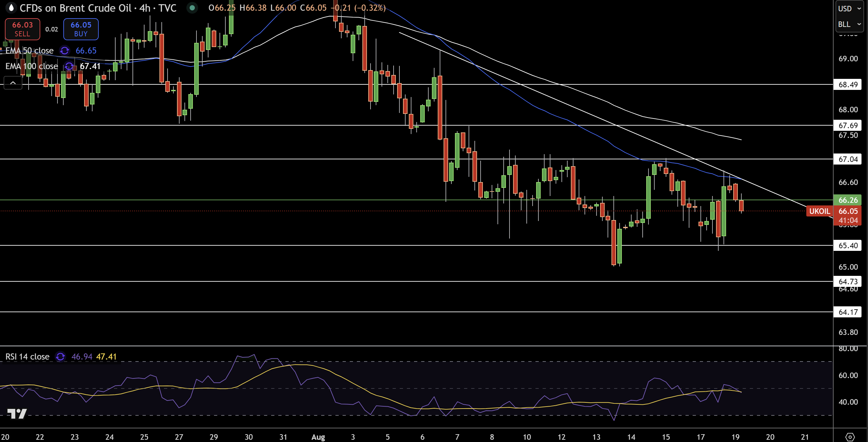Click the RSI moving average value 47.41
Image resolution: width=868 pixels, height=442 pixels.
[x=107, y=357]
